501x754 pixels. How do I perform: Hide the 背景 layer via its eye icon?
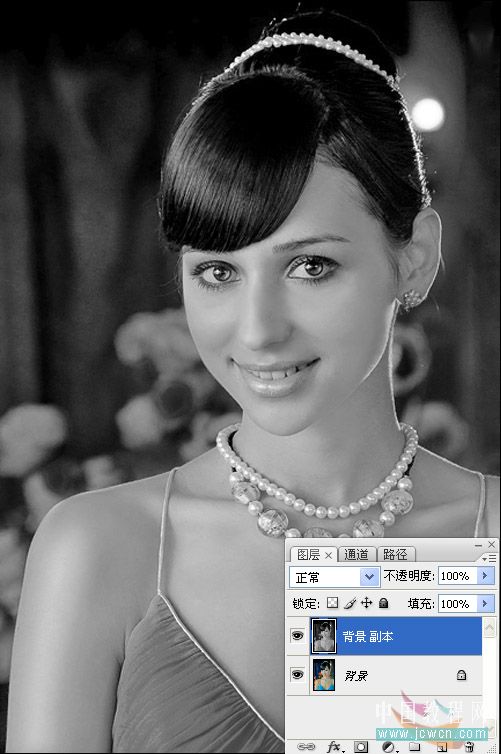coord(298,674)
